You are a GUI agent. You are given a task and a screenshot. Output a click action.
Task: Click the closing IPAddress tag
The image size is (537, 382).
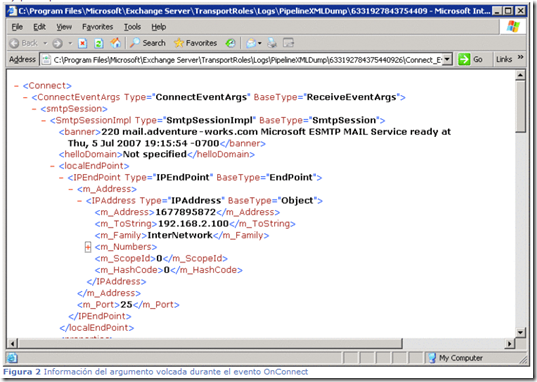pyautogui.click(x=116, y=282)
